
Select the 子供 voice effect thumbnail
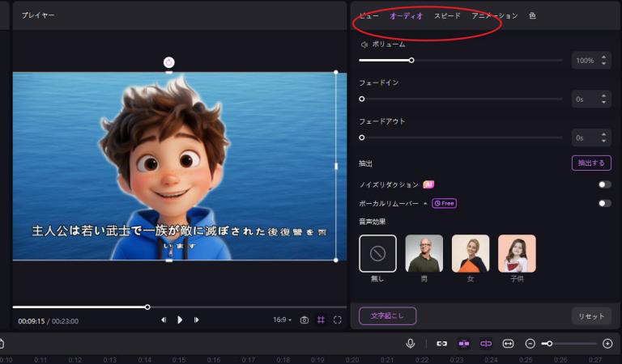(517, 253)
